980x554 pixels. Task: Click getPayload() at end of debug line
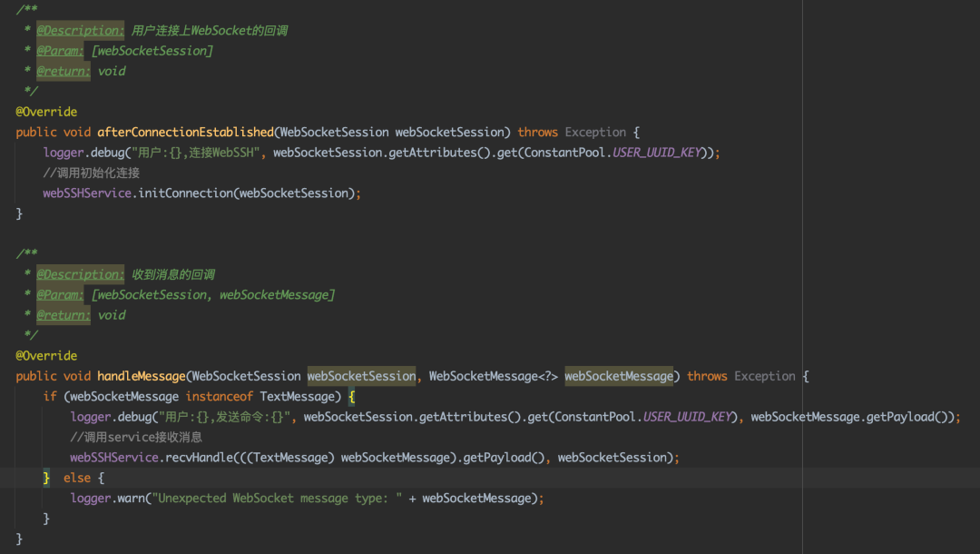point(906,417)
